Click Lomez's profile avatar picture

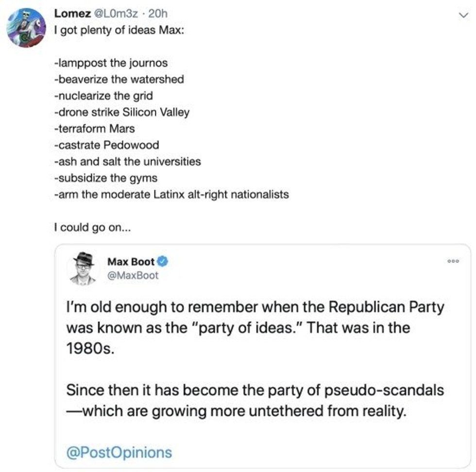[26, 27]
